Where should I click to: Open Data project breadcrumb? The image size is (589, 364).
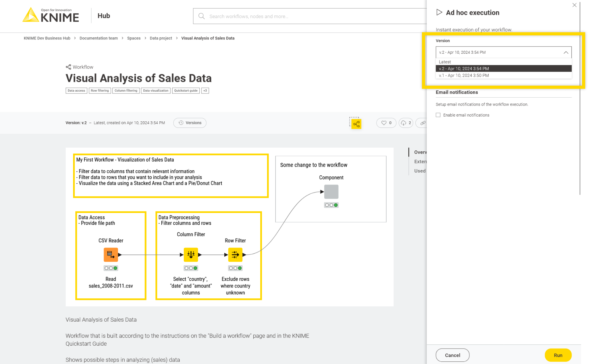pos(161,38)
